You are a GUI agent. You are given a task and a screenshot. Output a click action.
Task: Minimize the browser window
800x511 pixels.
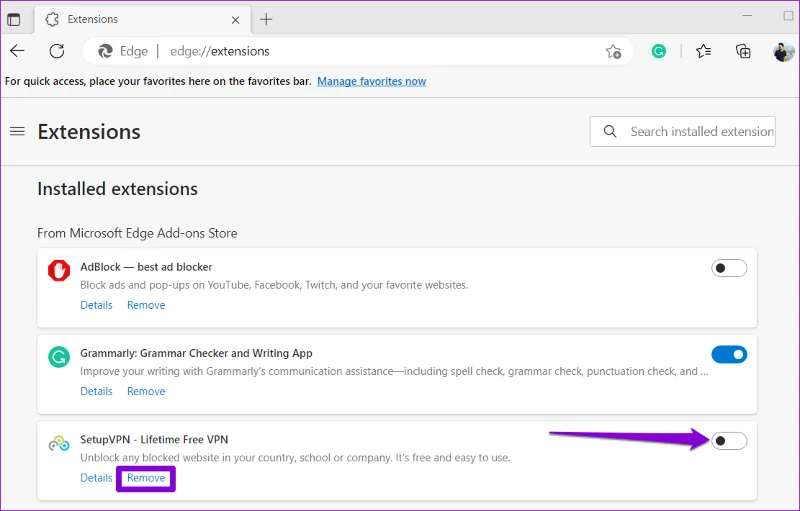click(747, 16)
